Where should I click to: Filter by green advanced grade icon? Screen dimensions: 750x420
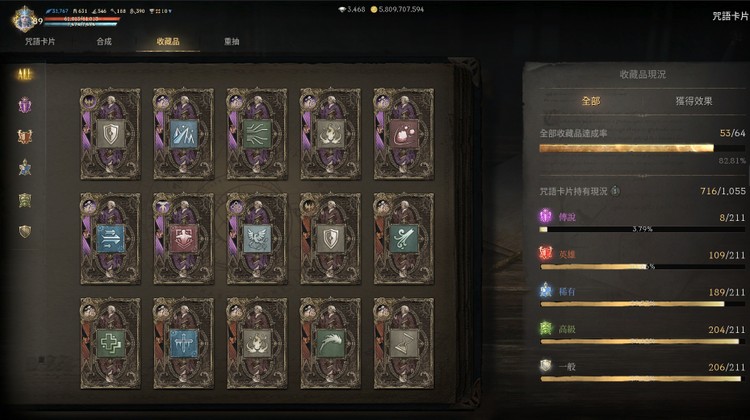point(25,200)
